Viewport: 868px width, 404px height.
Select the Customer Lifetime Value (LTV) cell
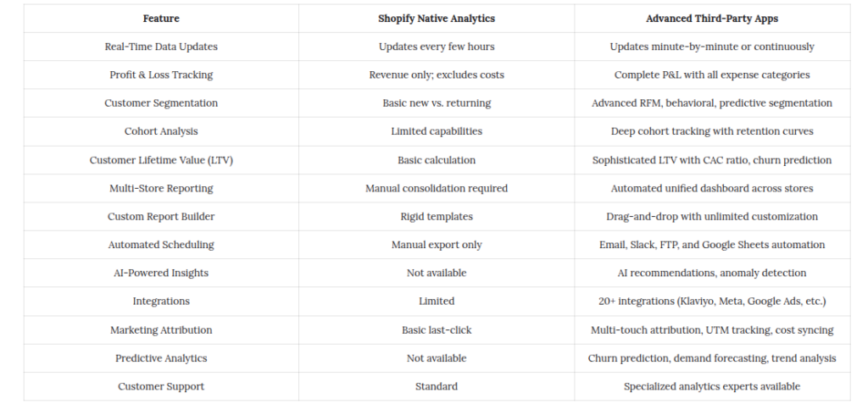tap(161, 160)
